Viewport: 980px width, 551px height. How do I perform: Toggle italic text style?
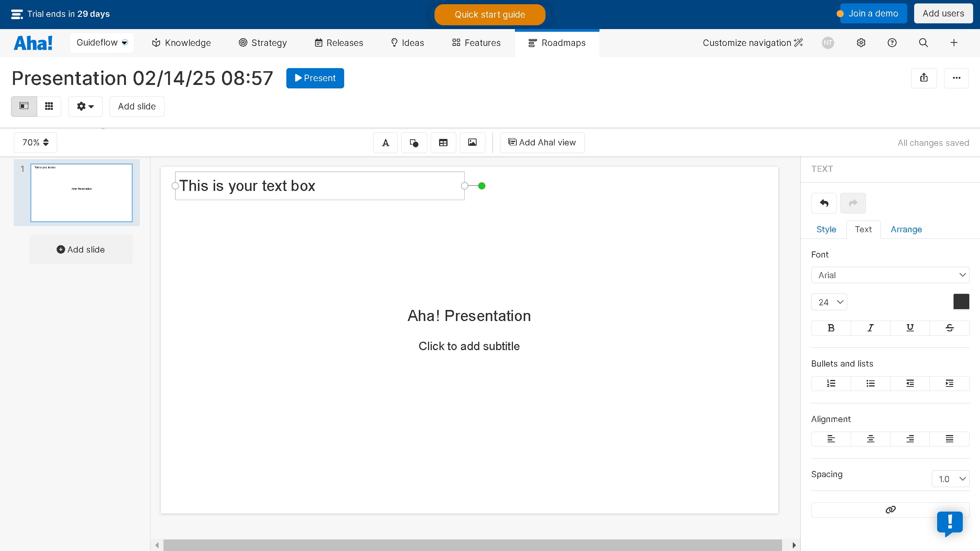(870, 328)
